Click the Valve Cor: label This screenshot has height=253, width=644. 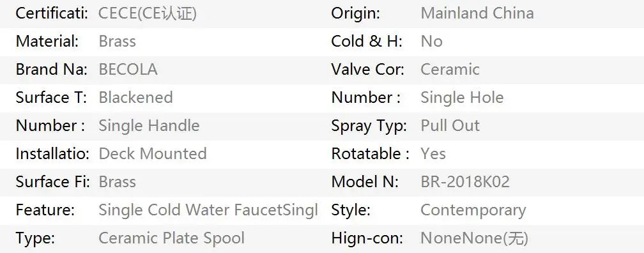pyautogui.click(x=367, y=70)
